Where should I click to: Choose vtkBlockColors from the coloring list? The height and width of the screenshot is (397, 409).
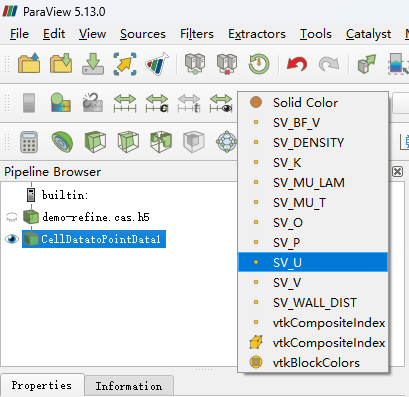pos(313,362)
